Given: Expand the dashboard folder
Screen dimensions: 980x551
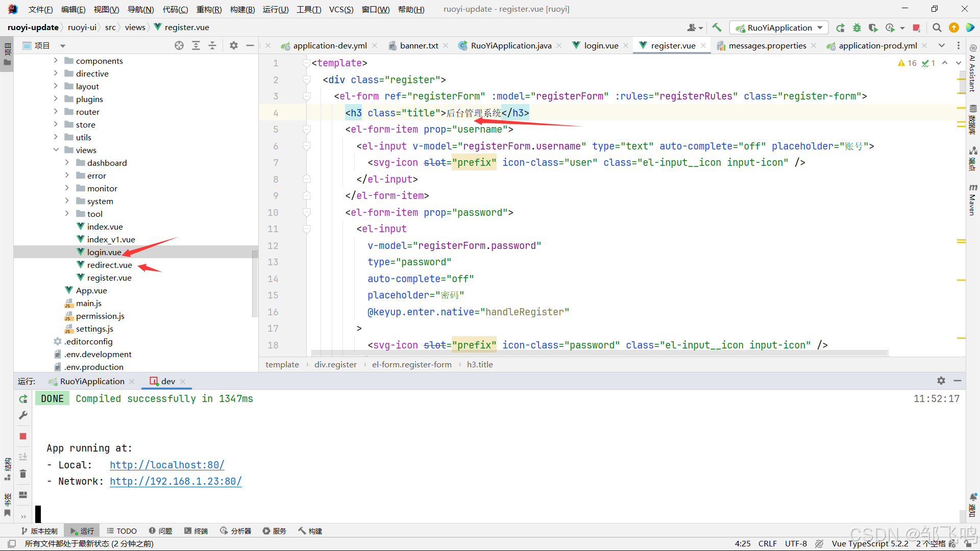Looking at the screenshot, I should [x=67, y=163].
